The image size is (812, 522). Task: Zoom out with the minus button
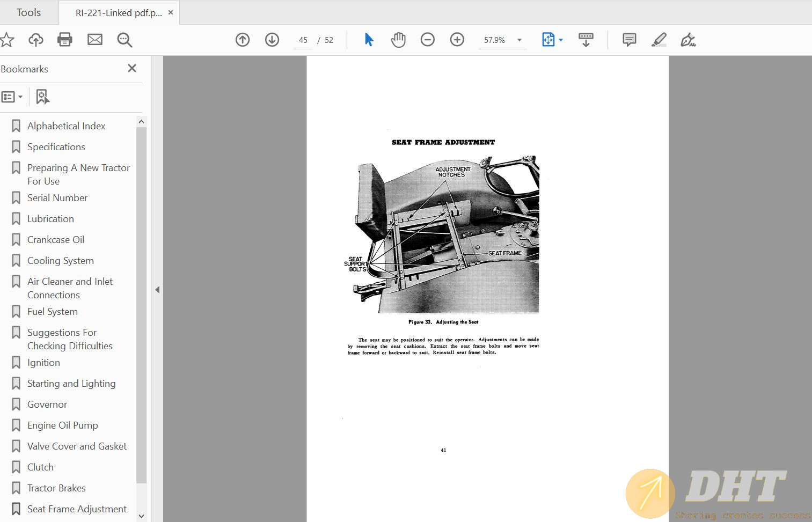pyautogui.click(x=428, y=40)
